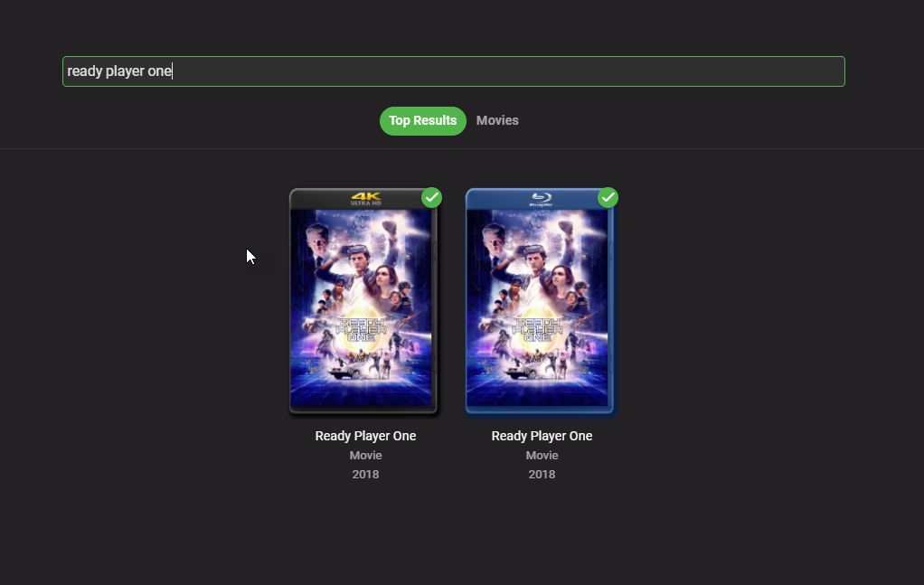Select the Top Results tab
The width and height of the screenshot is (924, 585).
(423, 121)
